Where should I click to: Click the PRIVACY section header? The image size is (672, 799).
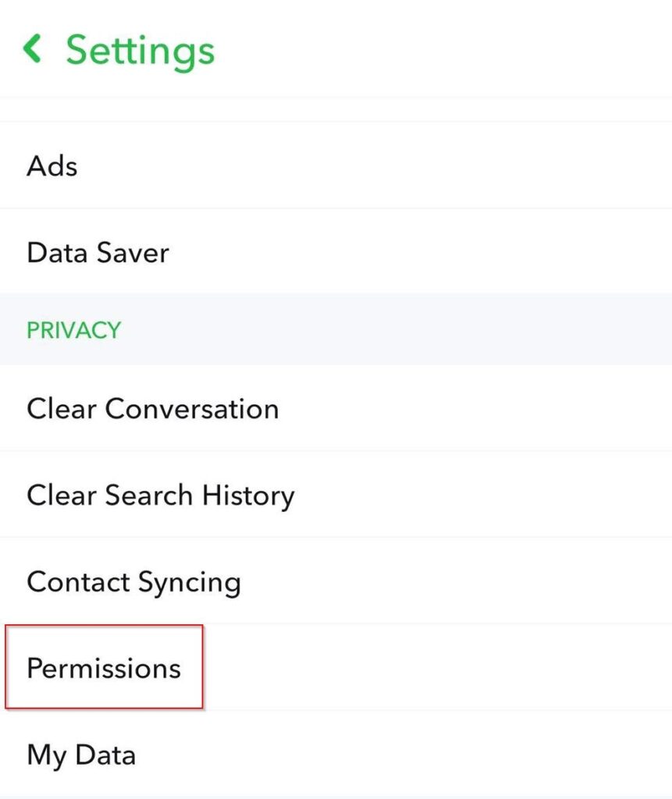click(x=73, y=330)
